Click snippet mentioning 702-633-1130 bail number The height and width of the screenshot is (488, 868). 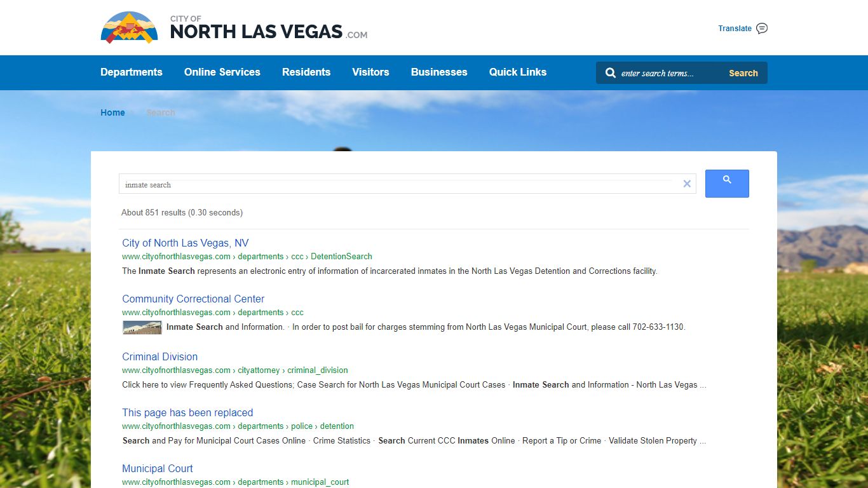(x=426, y=327)
